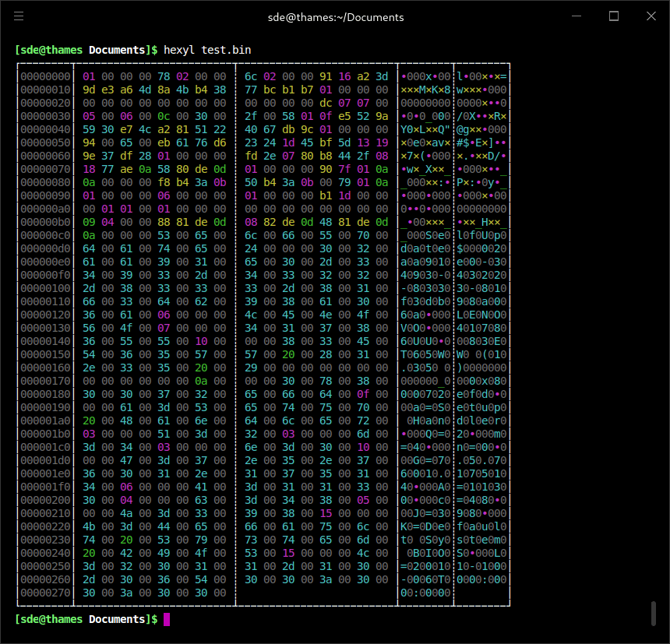Viewport: 670px width, 644px height.
Task: Click the command text 'hexyl test.bin'
Action: [x=207, y=50]
